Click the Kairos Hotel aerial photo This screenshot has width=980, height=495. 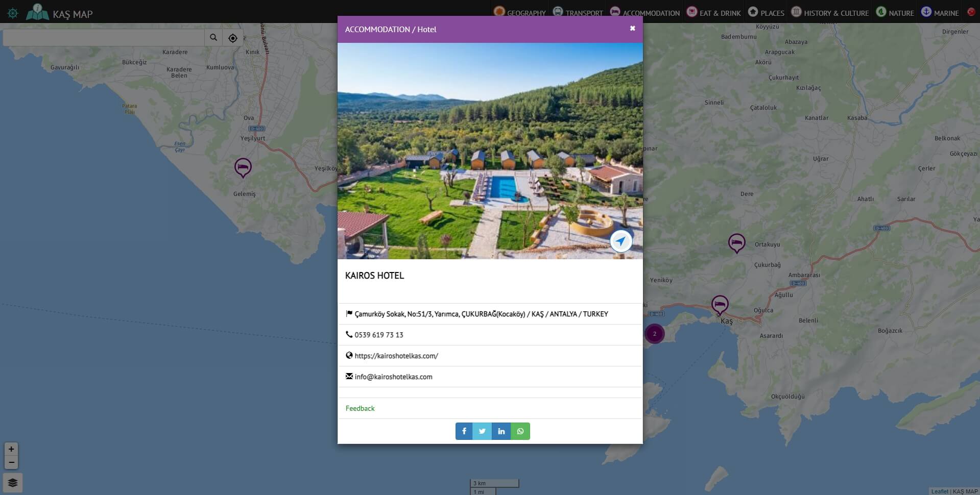[490, 151]
